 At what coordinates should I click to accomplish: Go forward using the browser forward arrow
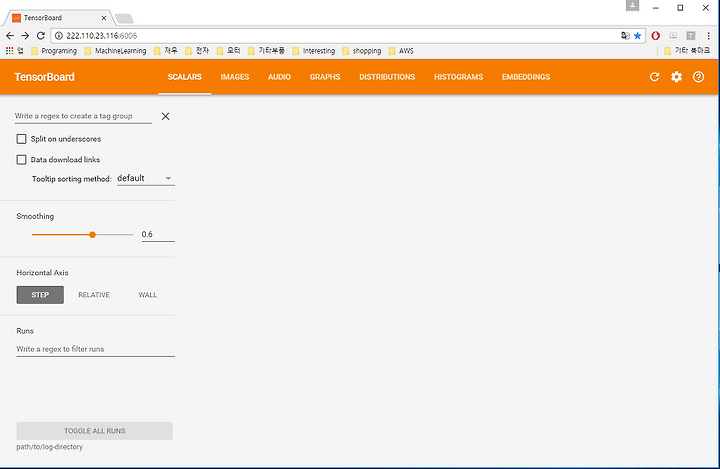tap(25, 35)
